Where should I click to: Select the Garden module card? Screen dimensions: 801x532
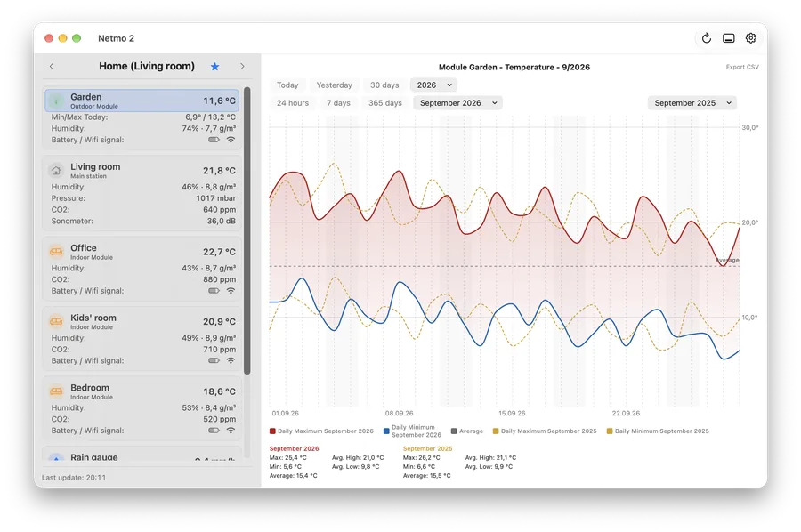[142, 101]
